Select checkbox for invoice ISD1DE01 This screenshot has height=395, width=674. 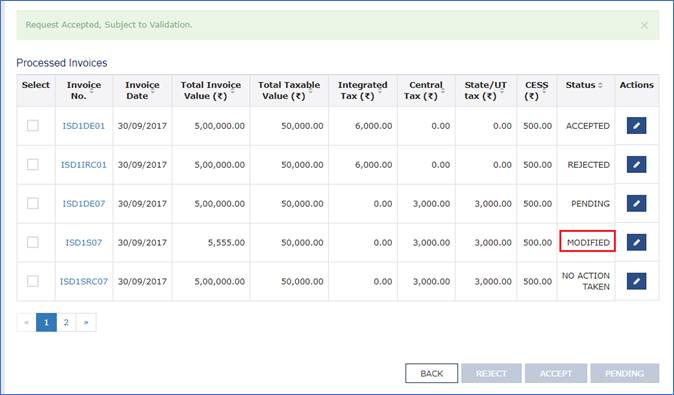[33, 126]
